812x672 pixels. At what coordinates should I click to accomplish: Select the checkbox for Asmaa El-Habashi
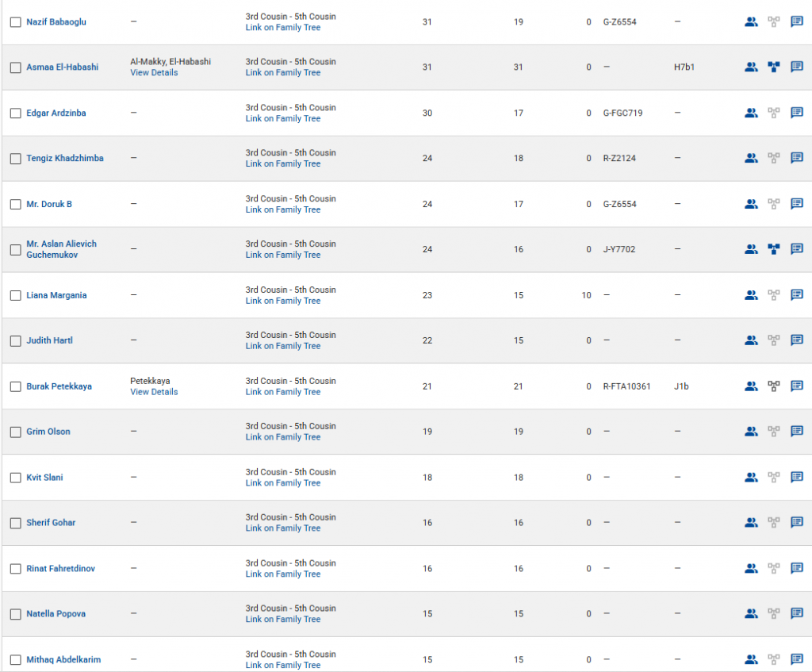15,67
